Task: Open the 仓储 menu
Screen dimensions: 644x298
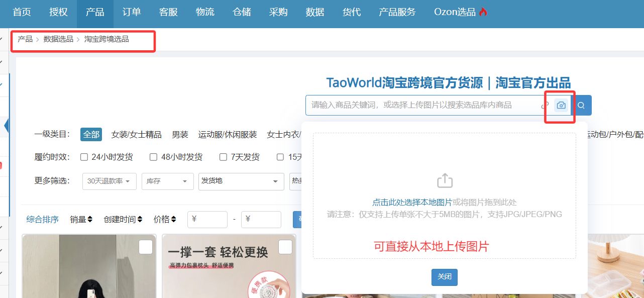Action: point(242,13)
